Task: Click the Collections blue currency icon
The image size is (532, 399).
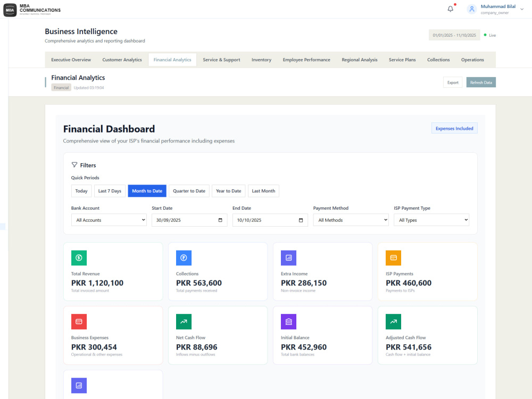Action: (184, 258)
